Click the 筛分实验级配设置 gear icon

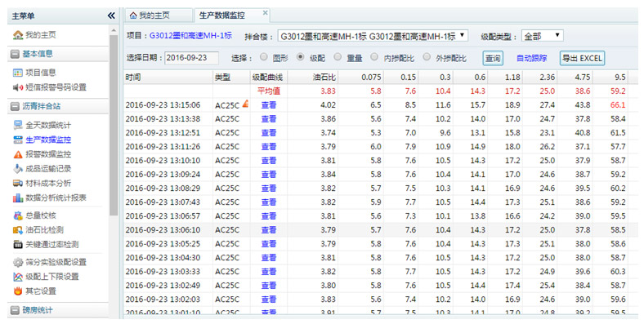(18, 262)
